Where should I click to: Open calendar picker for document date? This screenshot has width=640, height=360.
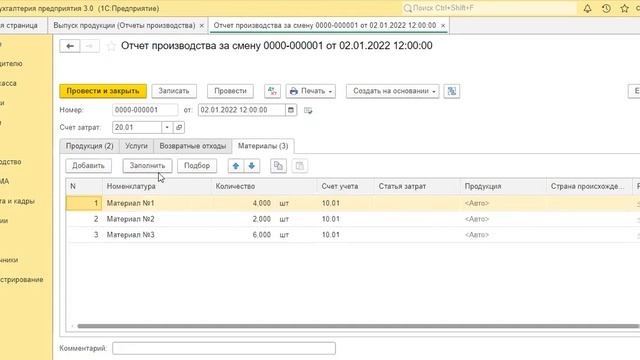(x=291, y=110)
